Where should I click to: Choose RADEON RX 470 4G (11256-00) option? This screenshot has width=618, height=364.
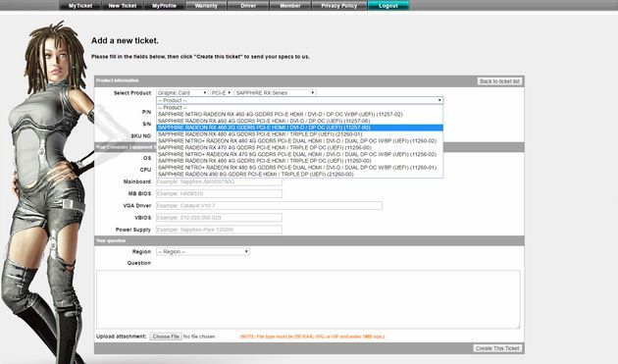coord(299,147)
